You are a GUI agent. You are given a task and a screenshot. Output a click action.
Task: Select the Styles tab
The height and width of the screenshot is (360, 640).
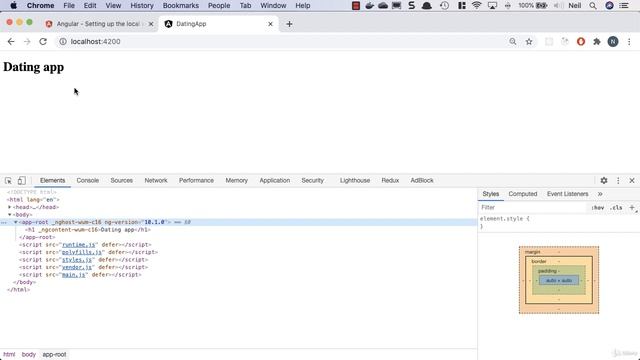coord(491,194)
